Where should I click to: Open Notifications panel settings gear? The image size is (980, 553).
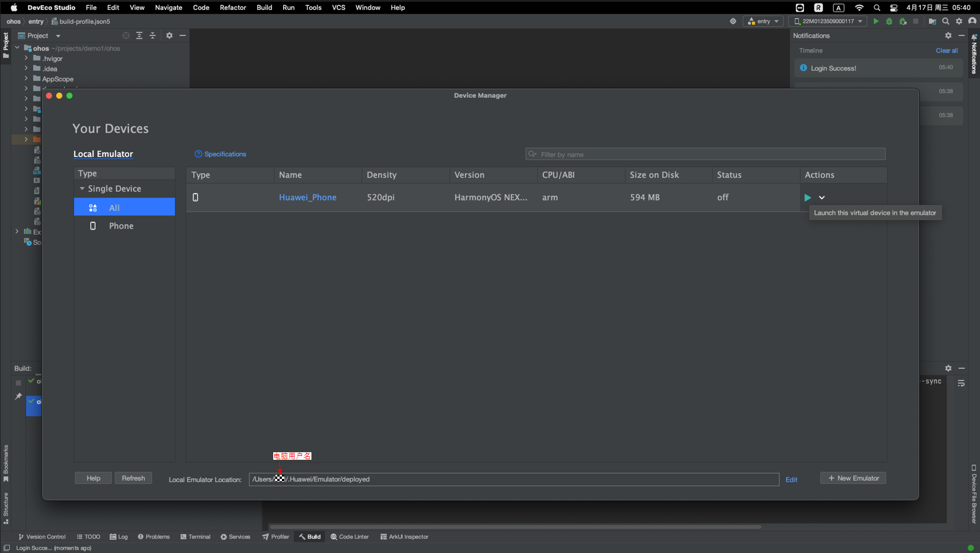tap(948, 36)
